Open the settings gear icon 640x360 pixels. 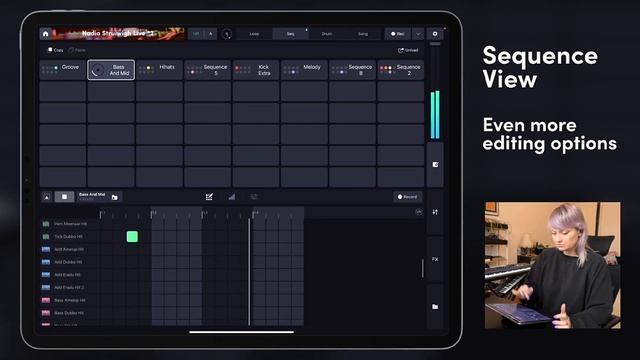435,34
